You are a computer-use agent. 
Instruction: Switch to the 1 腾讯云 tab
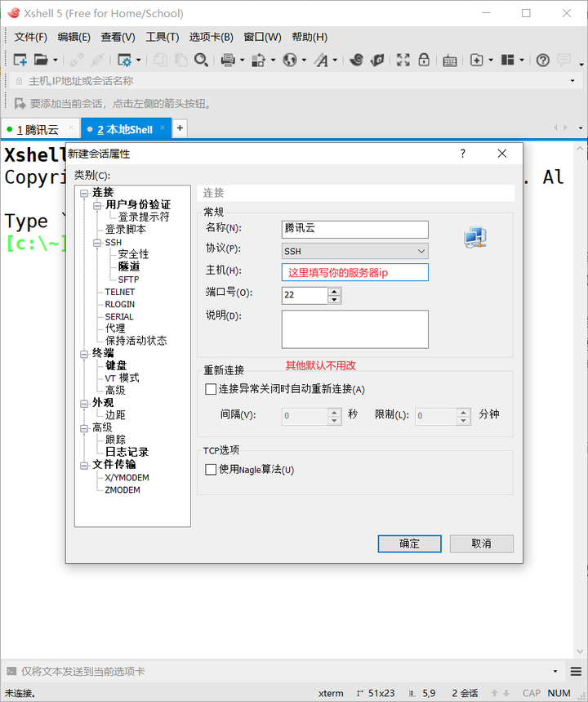pos(40,130)
